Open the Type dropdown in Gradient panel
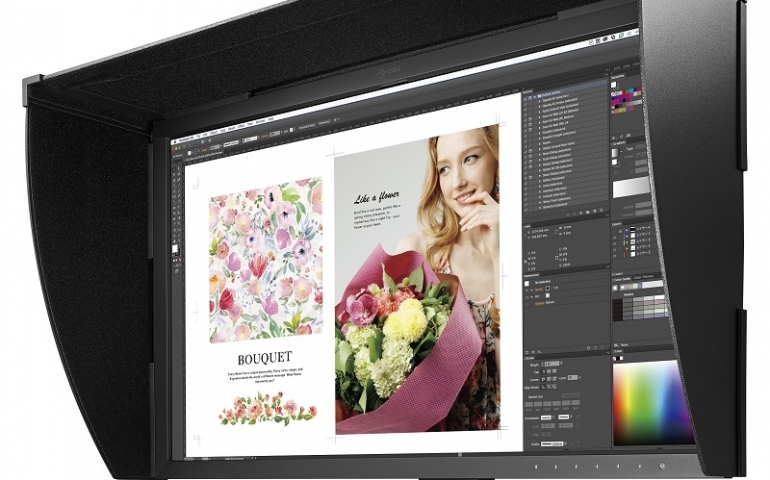Image resolution: width=770 pixels, height=480 pixels. (640, 147)
